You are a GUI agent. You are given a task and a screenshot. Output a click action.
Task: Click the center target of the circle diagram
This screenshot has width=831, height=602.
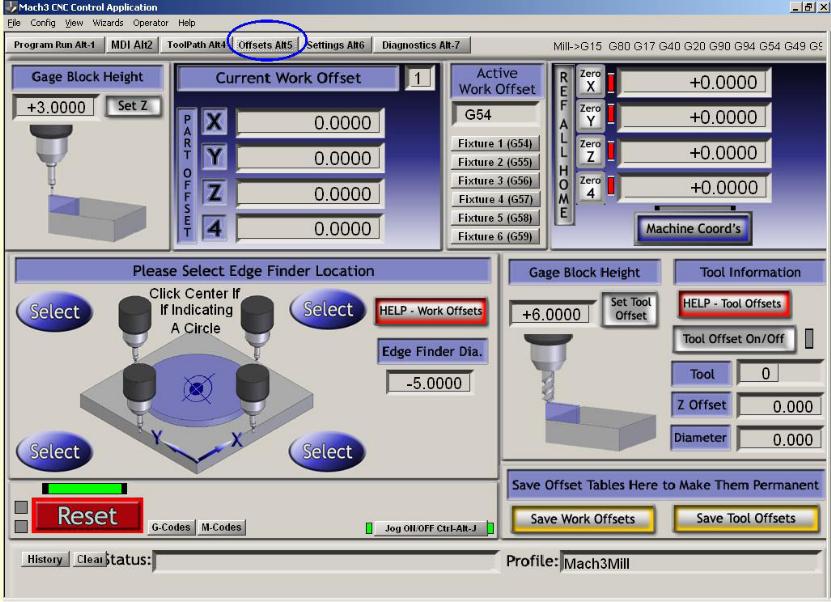[x=197, y=389]
